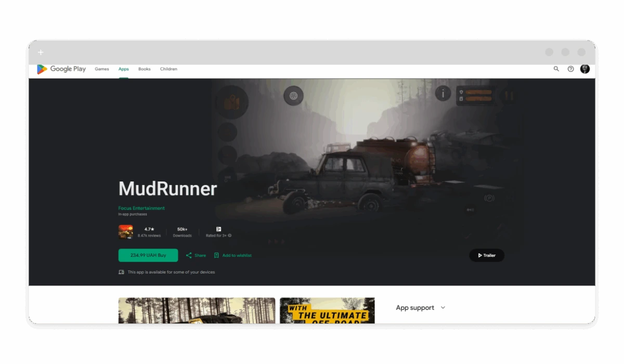Open search with the magnifier icon
The width and height of the screenshot is (624, 364).
556,69
